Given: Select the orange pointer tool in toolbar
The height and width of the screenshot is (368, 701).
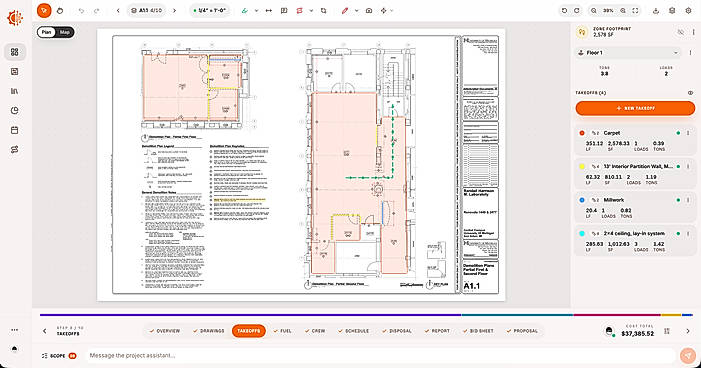Looking at the screenshot, I should [x=44, y=10].
